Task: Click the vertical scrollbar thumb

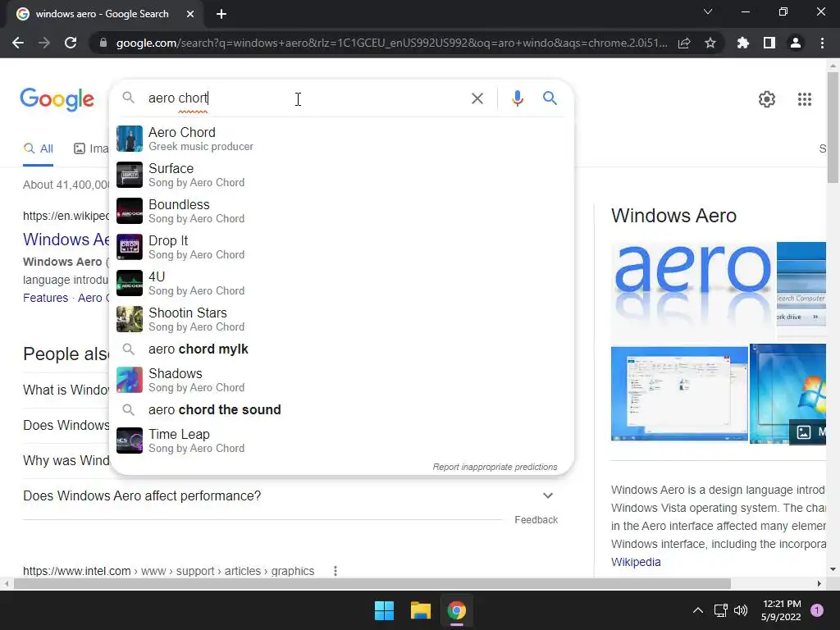Action: (833, 127)
